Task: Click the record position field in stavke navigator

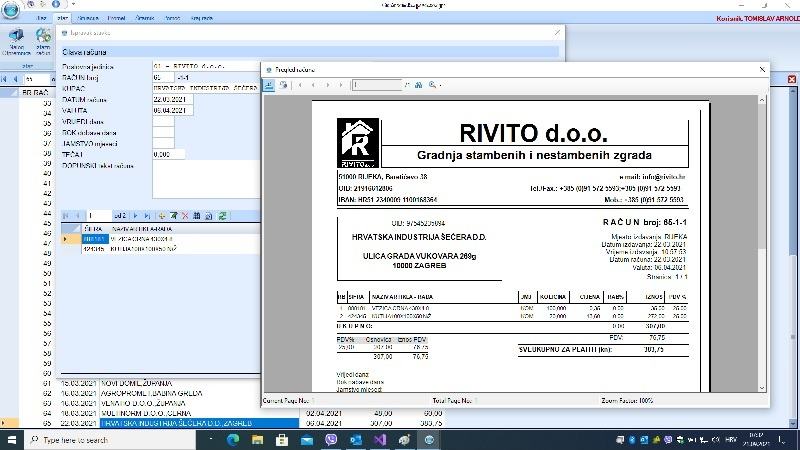Action: tap(99, 216)
